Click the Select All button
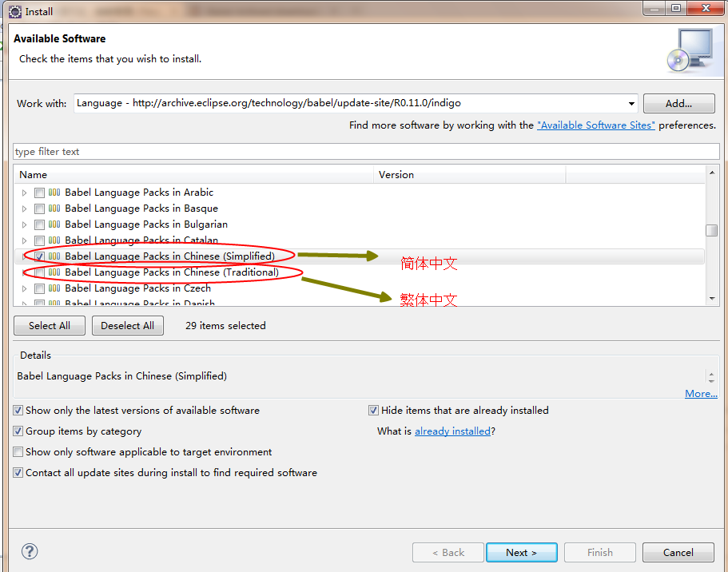Screen dimensions: 728x572 pyautogui.click(x=50, y=325)
